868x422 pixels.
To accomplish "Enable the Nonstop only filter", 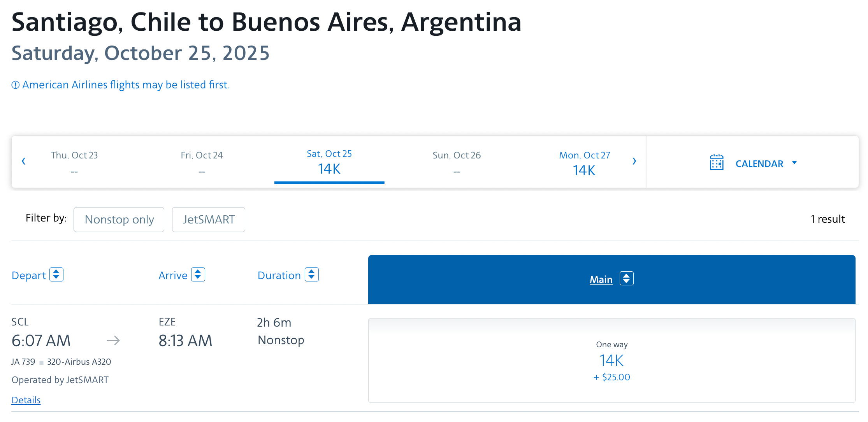I will click(119, 220).
